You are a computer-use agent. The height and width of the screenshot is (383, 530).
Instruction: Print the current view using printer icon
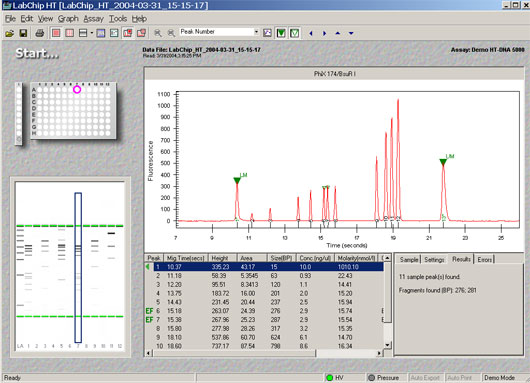(x=40, y=33)
